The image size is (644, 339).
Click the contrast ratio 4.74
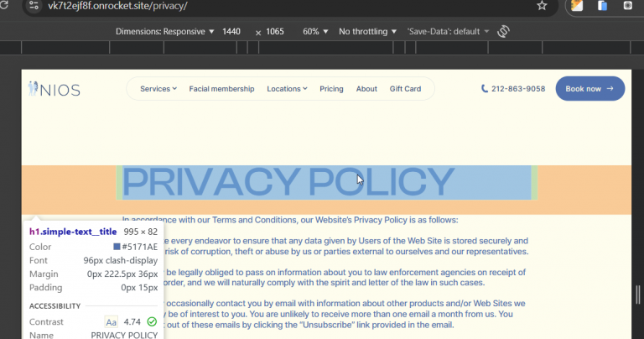pyautogui.click(x=132, y=321)
